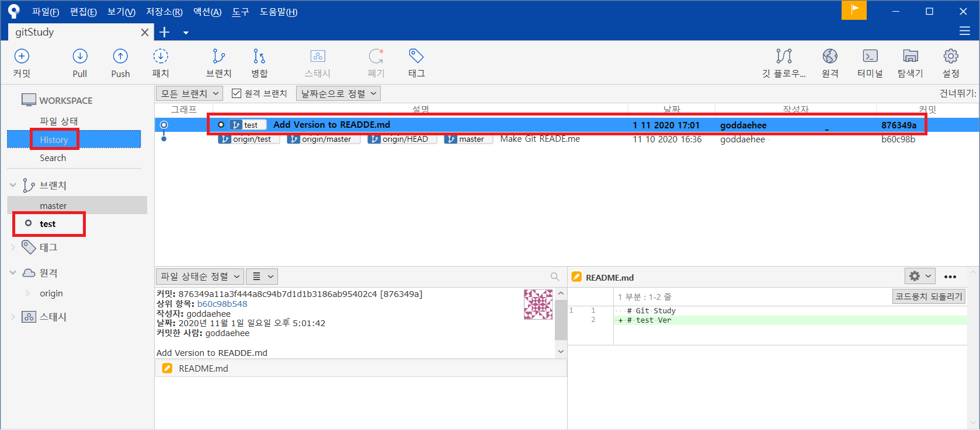Click Reverse hunk (코드뭉치 되돌리기) button
This screenshot has height=430, width=980.
(x=929, y=296)
